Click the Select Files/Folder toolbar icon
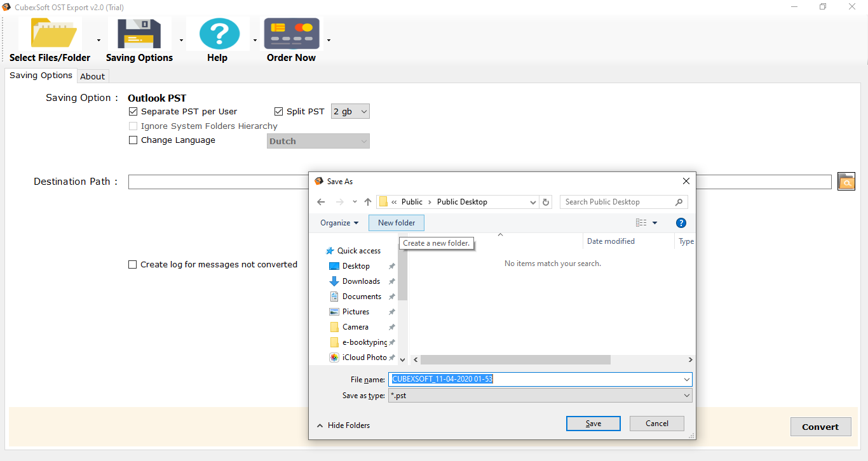The image size is (868, 461). (50, 35)
